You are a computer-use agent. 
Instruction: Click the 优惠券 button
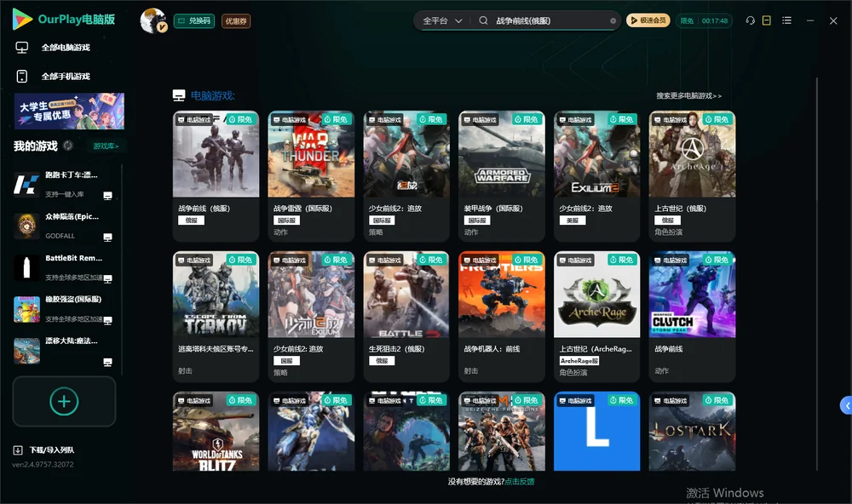point(236,21)
